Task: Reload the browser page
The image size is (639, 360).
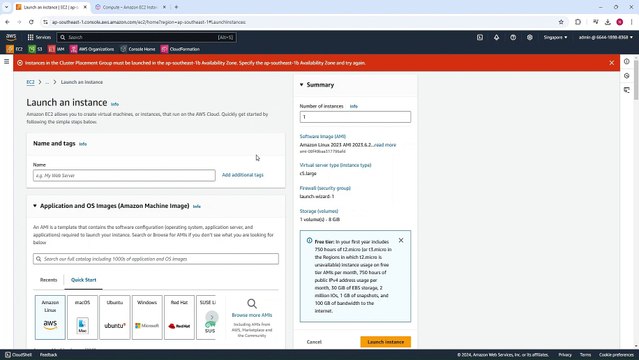Action: 31,22
